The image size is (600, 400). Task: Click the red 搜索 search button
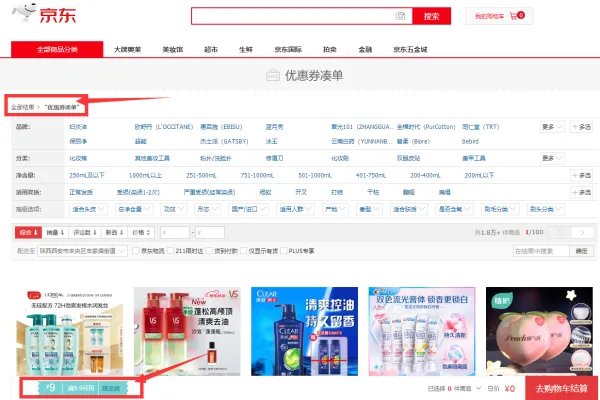pos(431,16)
